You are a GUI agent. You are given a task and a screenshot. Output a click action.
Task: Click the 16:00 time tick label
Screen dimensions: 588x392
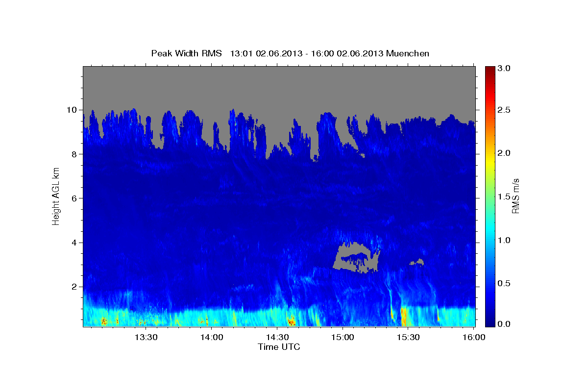[x=474, y=338]
